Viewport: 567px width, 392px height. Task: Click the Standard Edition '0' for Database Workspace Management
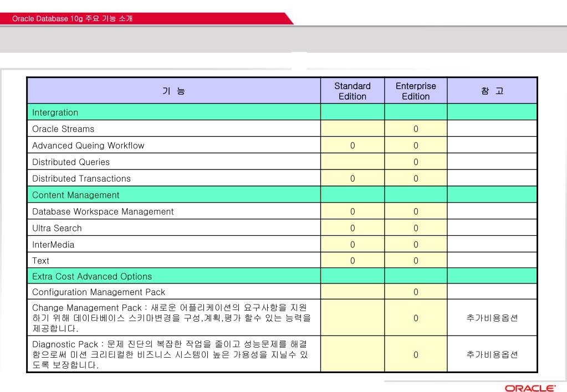(353, 212)
